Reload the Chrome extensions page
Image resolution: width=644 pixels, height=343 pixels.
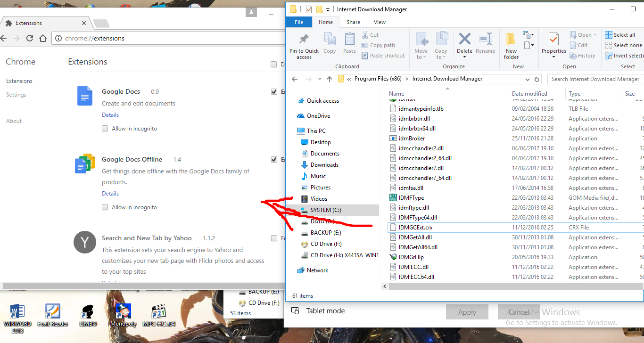click(30, 38)
